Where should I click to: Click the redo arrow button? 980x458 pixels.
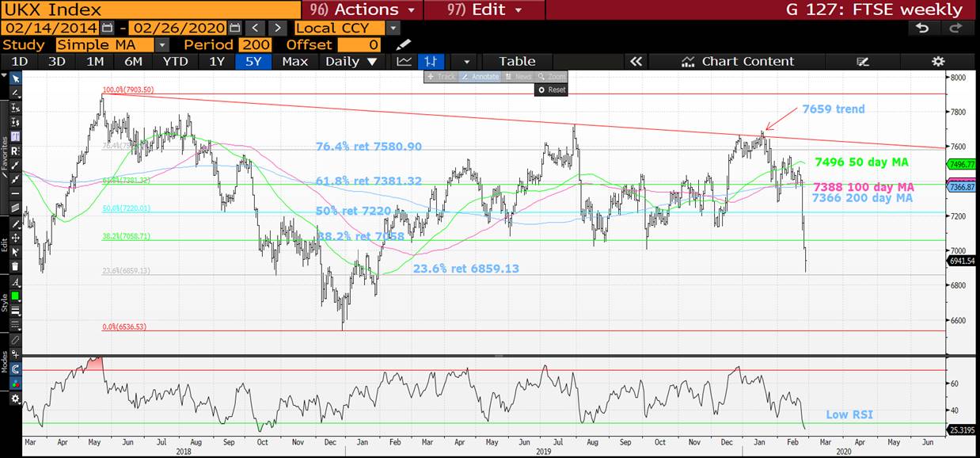coord(955,28)
